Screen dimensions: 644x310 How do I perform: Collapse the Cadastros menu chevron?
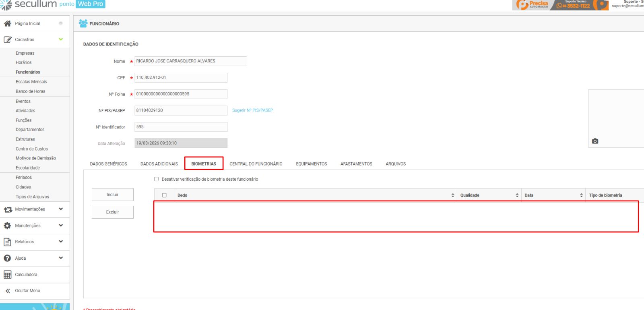point(61,39)
